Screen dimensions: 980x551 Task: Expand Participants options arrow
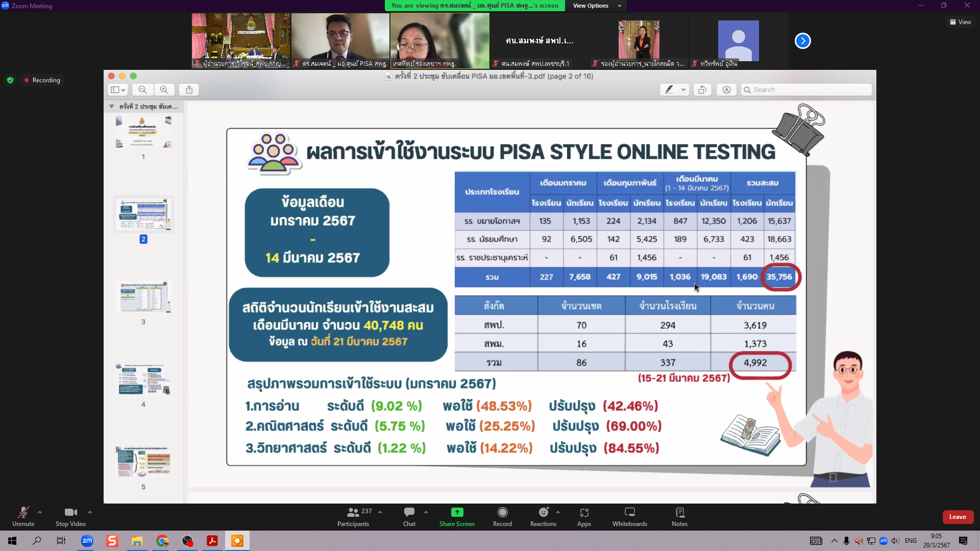tap(380, 512)
